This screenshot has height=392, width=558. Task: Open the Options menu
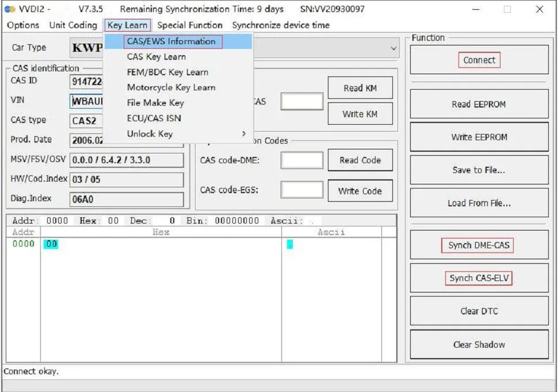tap(23, 25)
